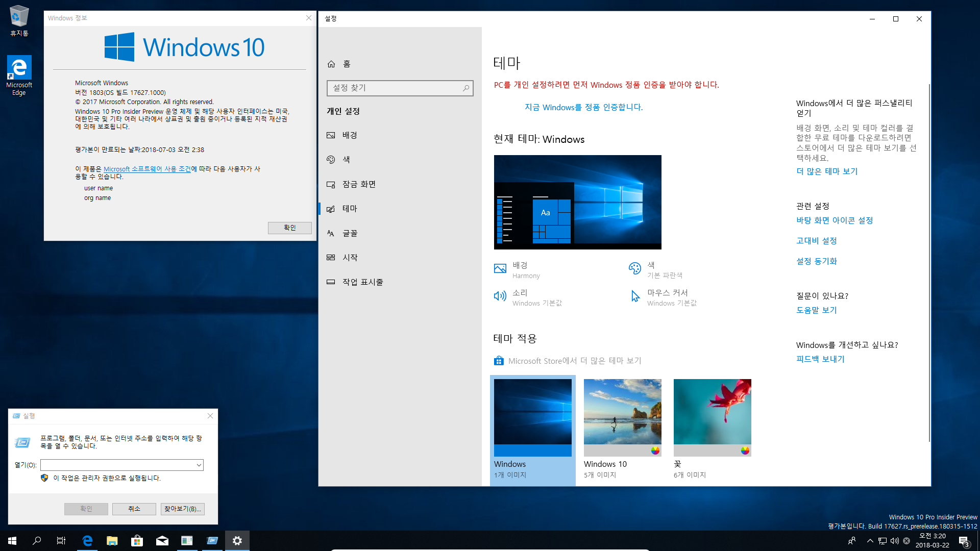Close the Windows 정보 dialog
This screenshot has width=980, height=551.
tap(309, 18)
